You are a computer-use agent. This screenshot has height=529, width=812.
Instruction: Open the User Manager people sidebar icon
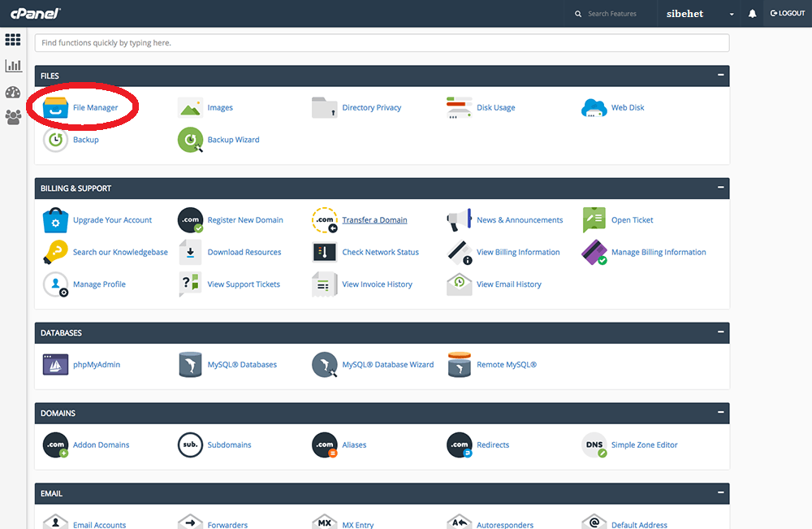(13, 117)
